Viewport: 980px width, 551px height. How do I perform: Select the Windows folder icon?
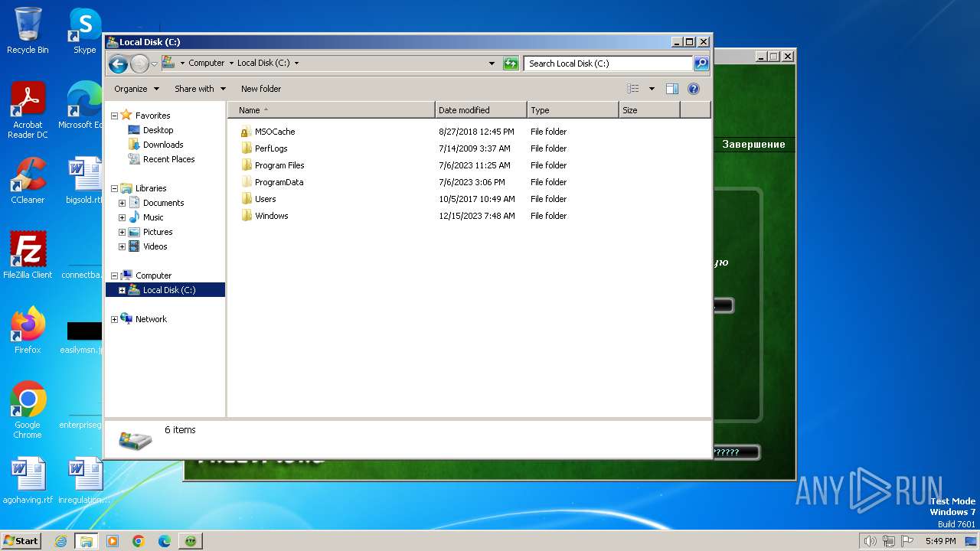tap(246, 216)
